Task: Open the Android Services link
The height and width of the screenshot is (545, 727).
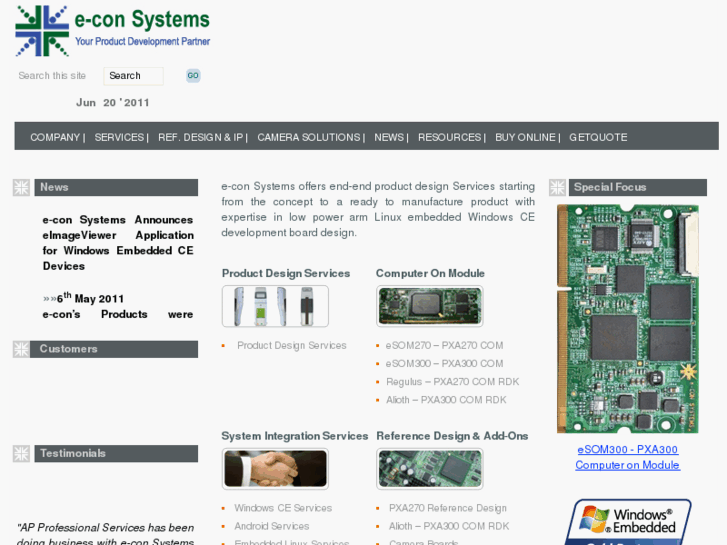Action: pyautogui.click(x=272, y=526)
